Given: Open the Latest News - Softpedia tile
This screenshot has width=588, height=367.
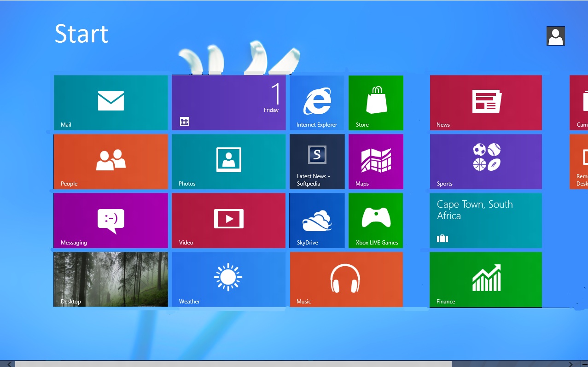Looking at the screenshot, I should (317, 161).
